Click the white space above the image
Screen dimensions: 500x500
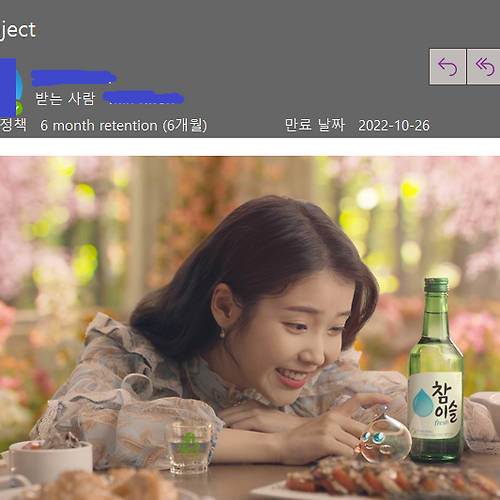250,147
